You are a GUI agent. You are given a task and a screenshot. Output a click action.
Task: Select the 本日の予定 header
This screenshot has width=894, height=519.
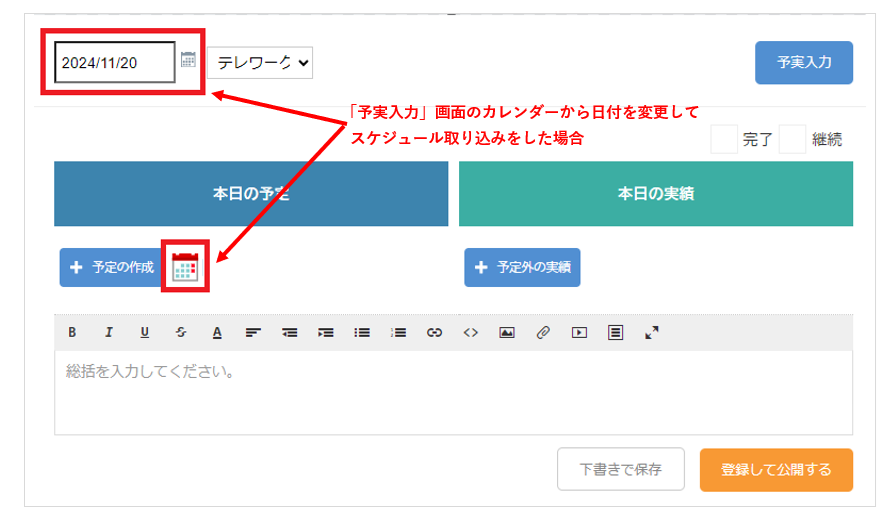click(x=251, y=194)
